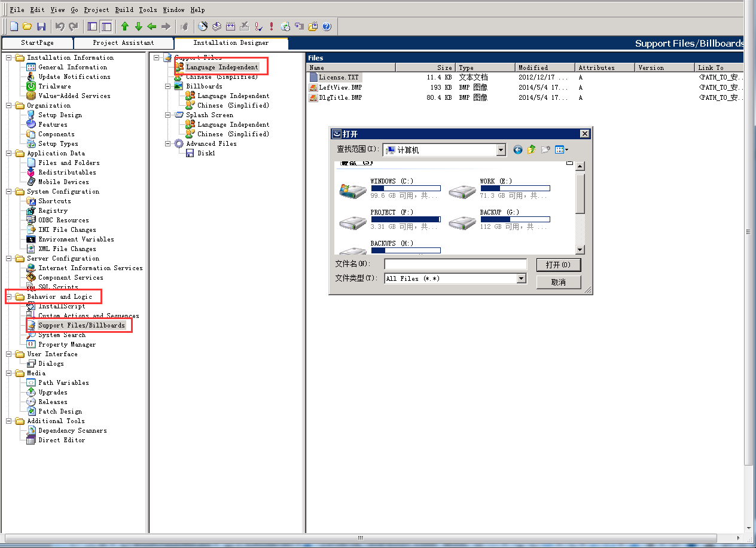This screenshot has height=548, width=756.
Task: Click the create new folder icon in dialog
Action: pyautogui.click(x=545, y=150)
